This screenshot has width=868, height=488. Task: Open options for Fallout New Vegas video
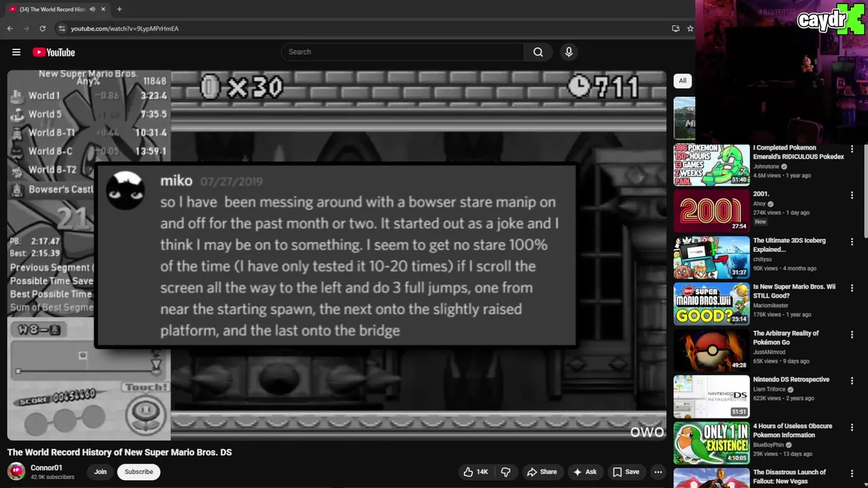852,474
